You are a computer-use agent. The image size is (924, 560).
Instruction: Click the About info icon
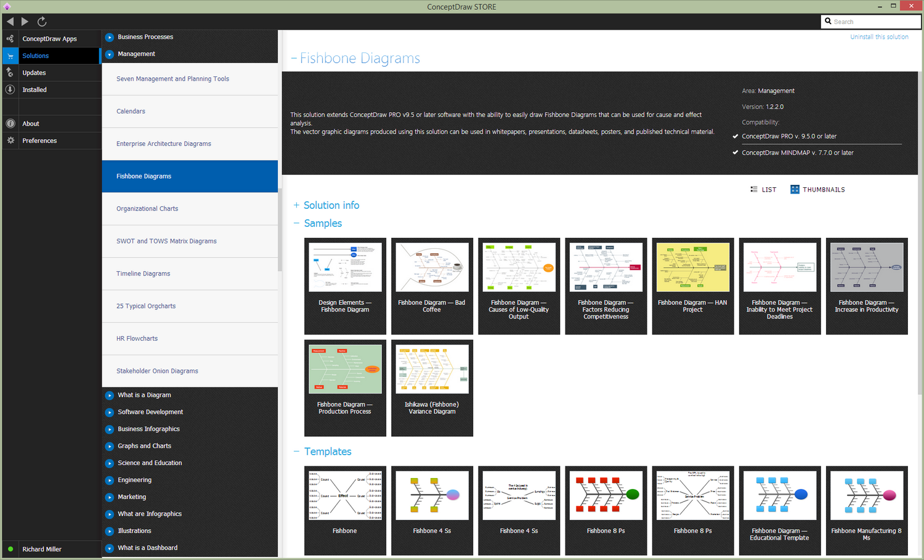(x=10, y=123)
